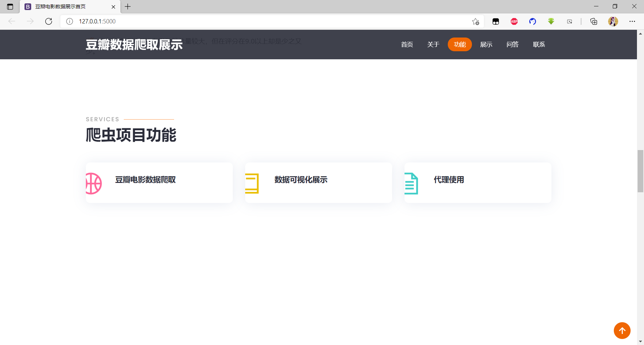This screenshot has height=345, width=644.
Task: Open the 问答 menu item
Action: 513,45
